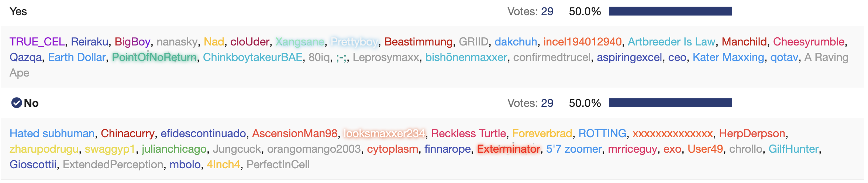Open incel194012940 user link
Screen dimensions: 868x183
(582, 42)
